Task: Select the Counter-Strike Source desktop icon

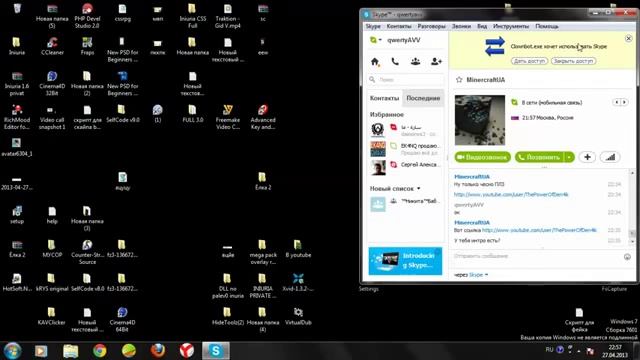Action: click(87, 252)
